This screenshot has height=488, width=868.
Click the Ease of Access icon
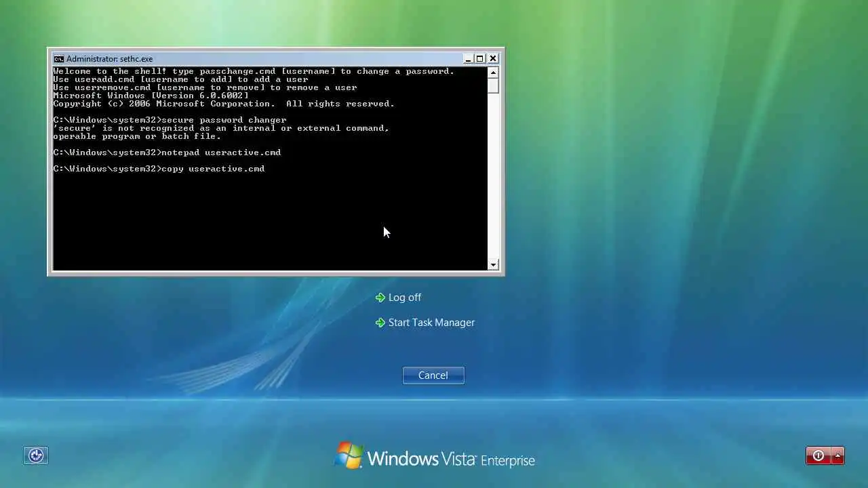click(36, 455)
